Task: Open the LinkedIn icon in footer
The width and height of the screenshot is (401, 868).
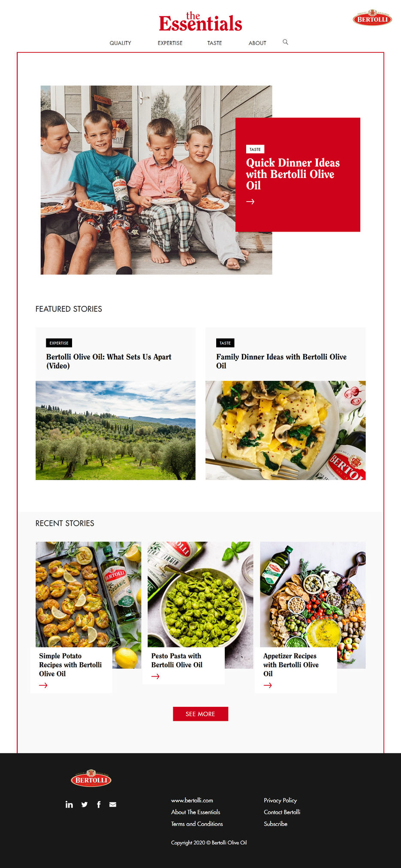Action: tap(69, 804)
